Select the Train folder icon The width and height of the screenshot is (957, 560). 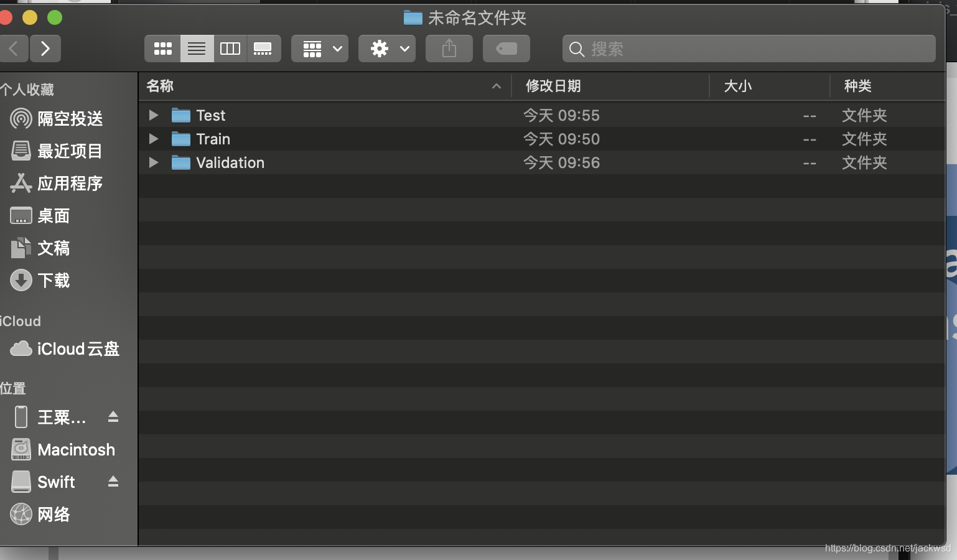(x=181, y=139)
